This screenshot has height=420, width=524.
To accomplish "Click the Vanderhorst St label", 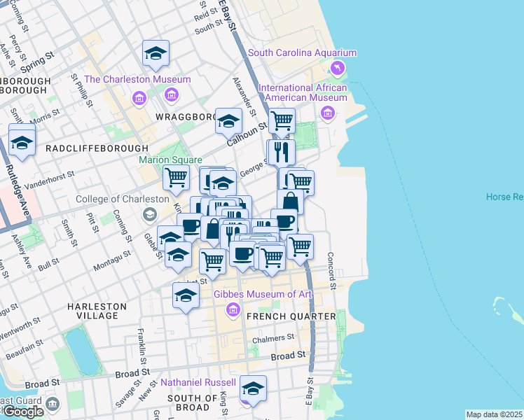I will [50, 181].
